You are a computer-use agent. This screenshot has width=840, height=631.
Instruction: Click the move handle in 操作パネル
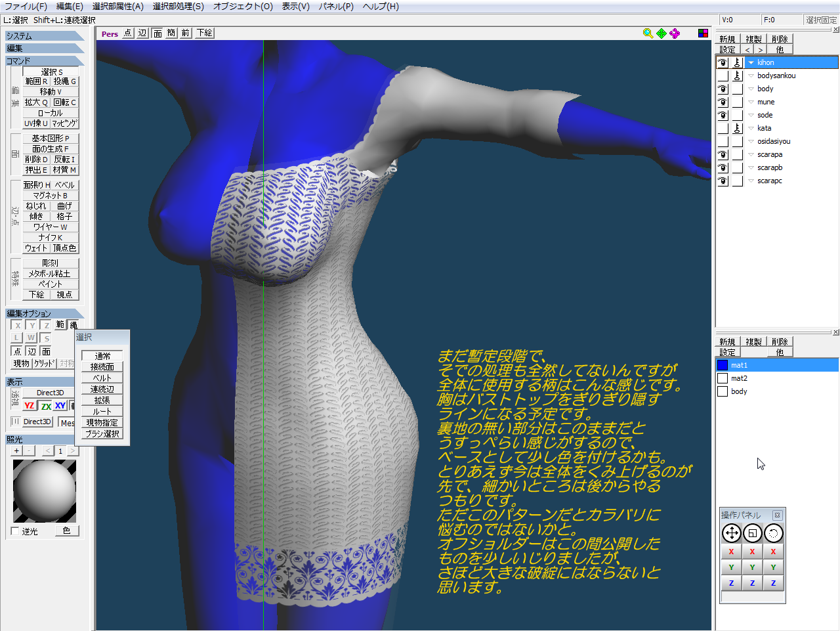[x=731, y=533]
